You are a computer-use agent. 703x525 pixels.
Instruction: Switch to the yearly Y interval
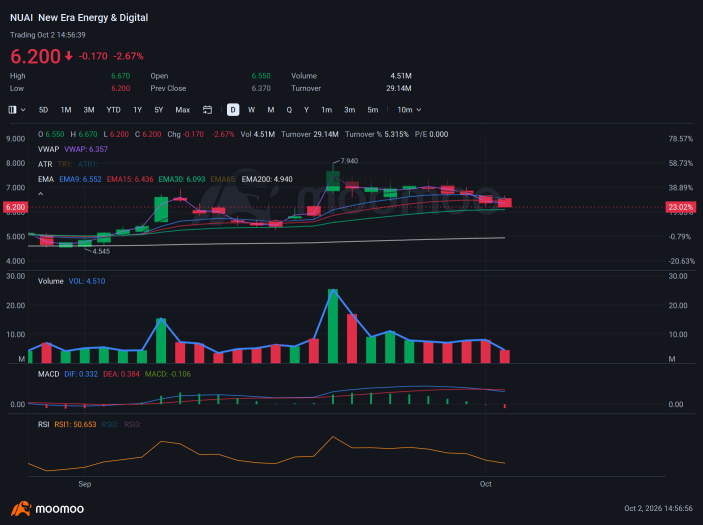click(x=307, y=110)
